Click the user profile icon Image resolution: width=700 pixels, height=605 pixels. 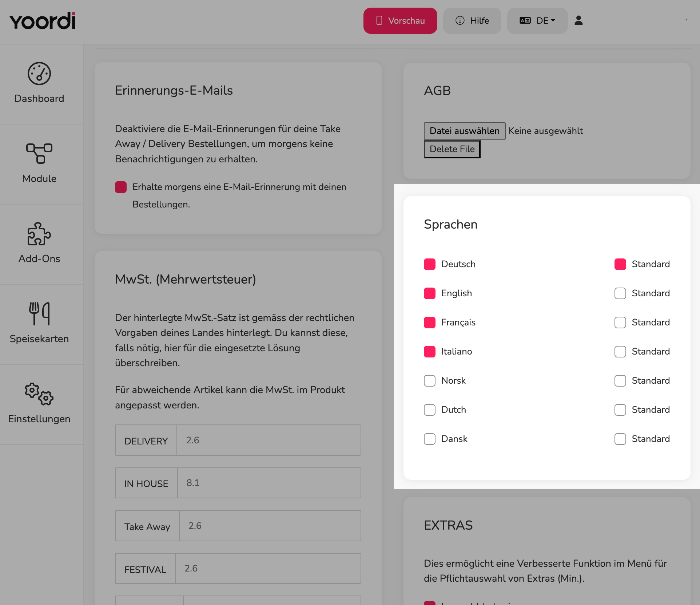pos(578,20)
